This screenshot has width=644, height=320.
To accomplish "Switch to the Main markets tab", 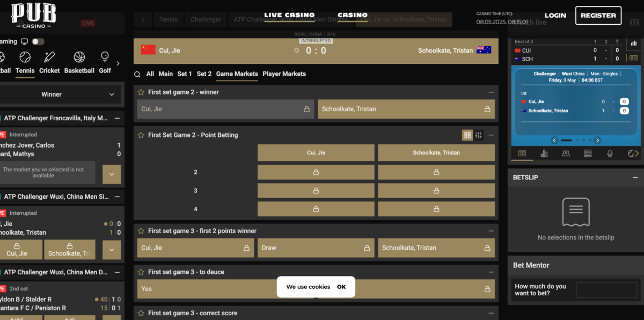I will [x=166, y=74].
